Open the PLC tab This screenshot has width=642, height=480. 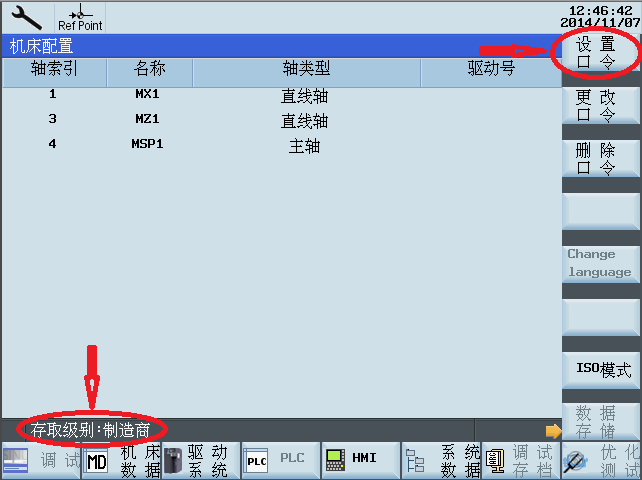(x=280, y=460)
